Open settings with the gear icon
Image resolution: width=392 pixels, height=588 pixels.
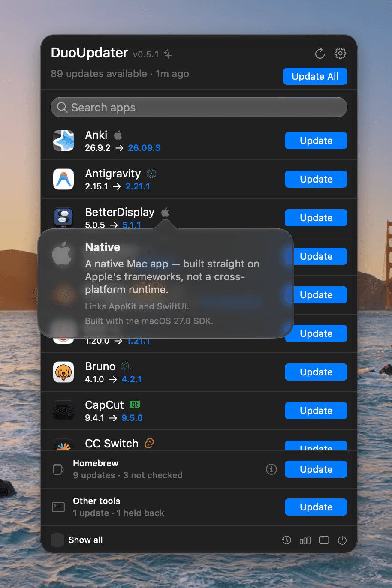tap(341, 53)
